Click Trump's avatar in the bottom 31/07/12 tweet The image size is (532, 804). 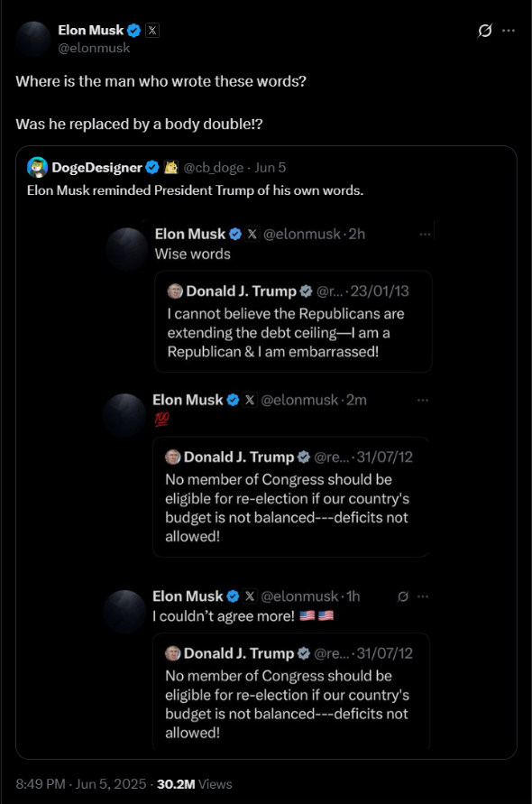pos(174,653)
